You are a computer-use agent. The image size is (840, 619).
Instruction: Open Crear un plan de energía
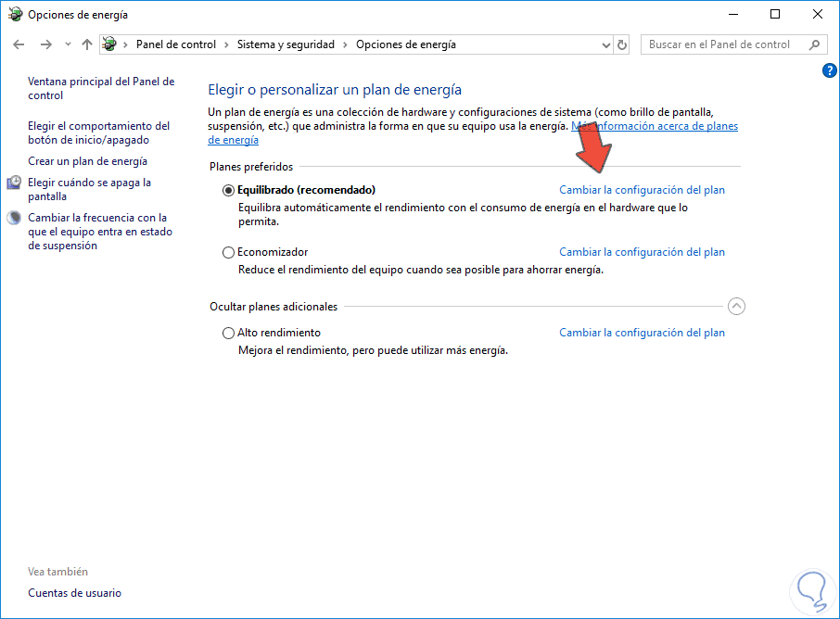coord(87,161)
